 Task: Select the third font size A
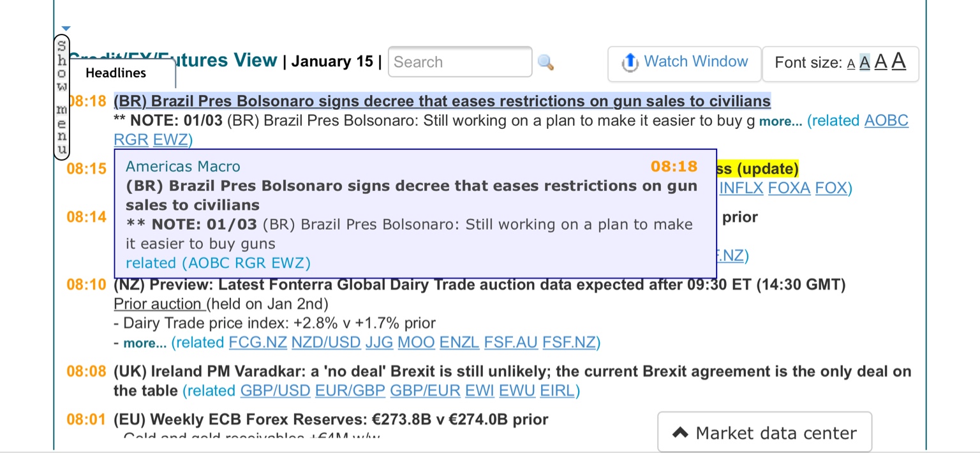881,62
